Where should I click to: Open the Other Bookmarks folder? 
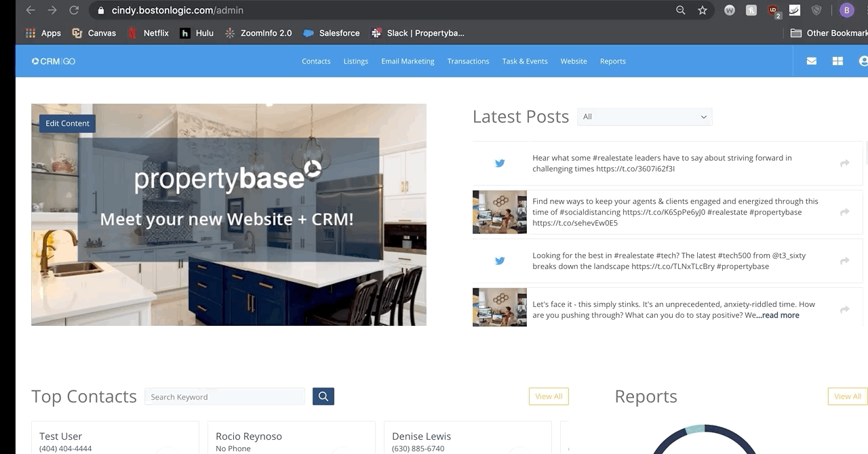(829, 33)
